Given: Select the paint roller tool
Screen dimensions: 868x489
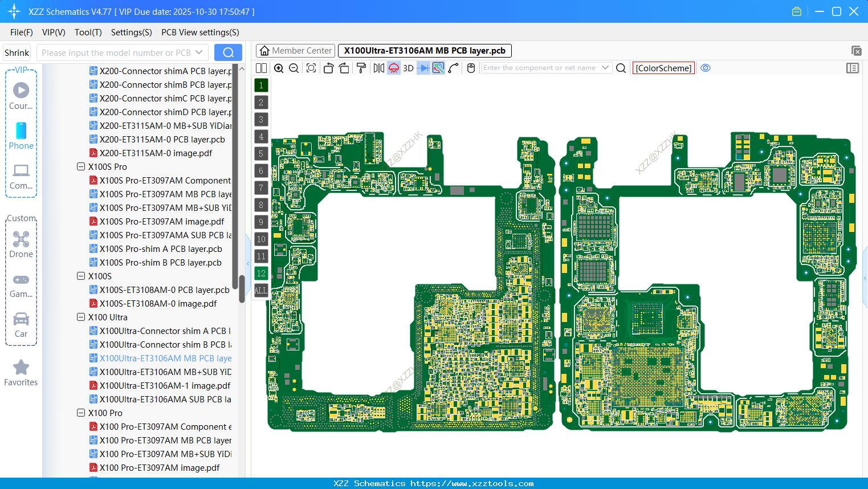Looking at the screenshot, I should coord(361,68).
